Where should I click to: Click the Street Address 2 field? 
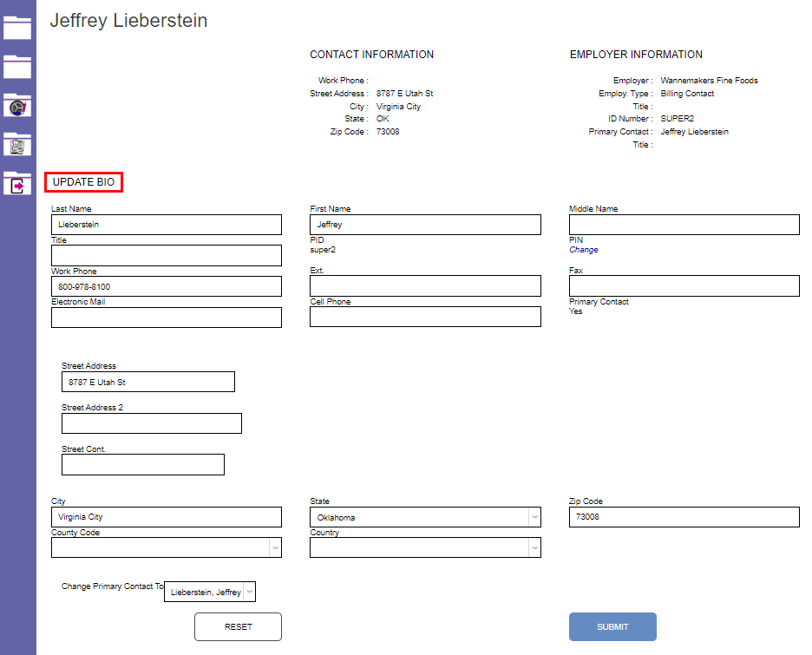click(x=151, y=423)
